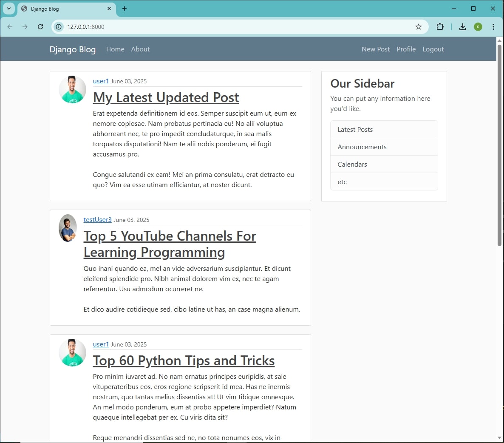Open the Profile page link
Screen dimensions: 504x443
(x=406, y=49)
